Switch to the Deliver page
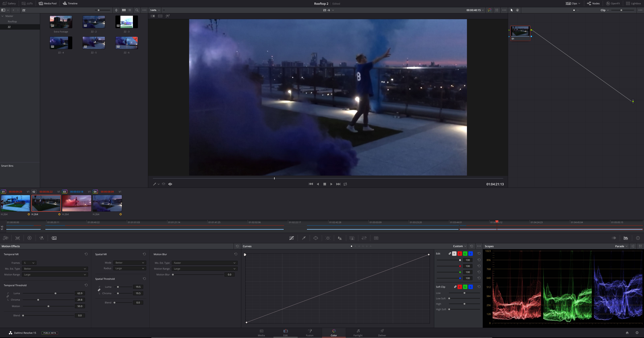 click(382, 333)
